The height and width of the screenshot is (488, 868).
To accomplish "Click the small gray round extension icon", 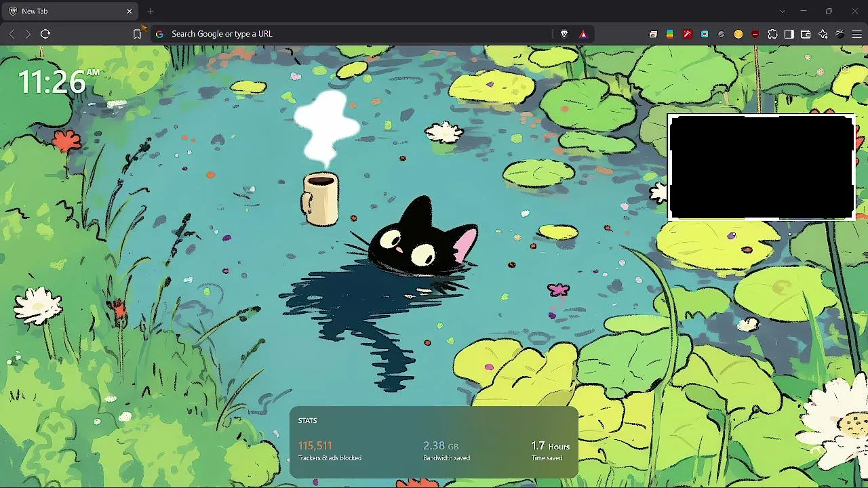I will point(722,34).
